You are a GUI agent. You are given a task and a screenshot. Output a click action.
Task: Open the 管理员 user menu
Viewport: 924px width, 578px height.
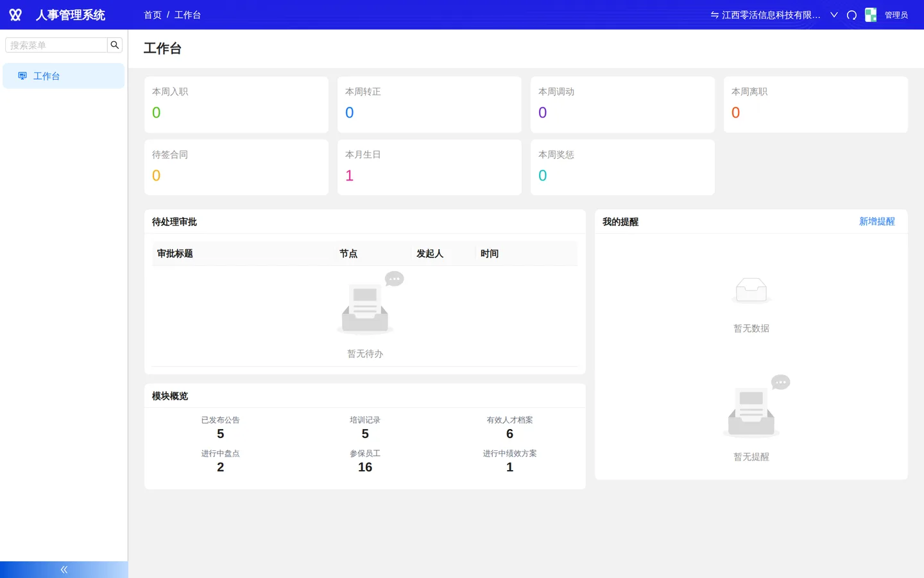(896, 15)
